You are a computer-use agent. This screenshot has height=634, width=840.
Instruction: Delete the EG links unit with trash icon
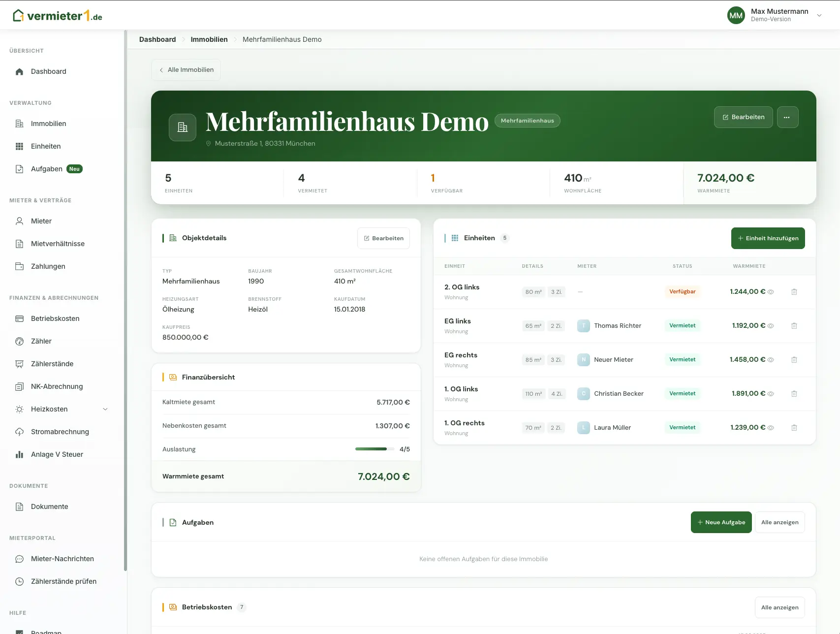pos(794,326)
